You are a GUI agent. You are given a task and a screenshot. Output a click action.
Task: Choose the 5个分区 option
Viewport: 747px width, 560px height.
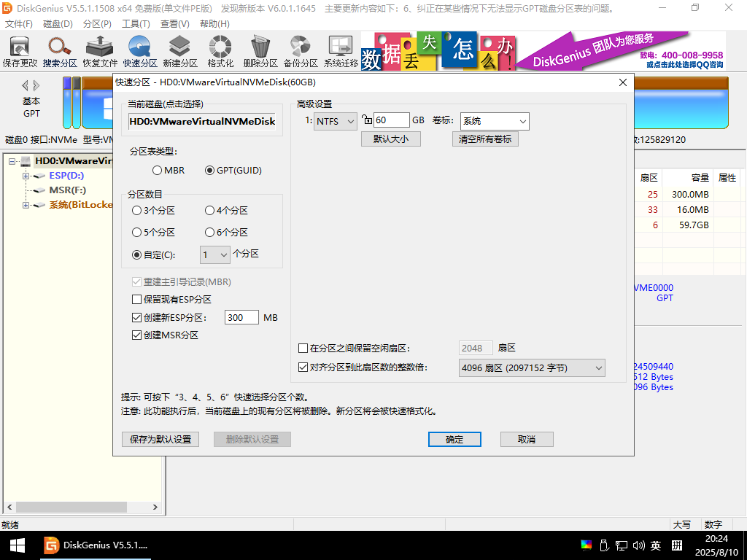point(153,233)
